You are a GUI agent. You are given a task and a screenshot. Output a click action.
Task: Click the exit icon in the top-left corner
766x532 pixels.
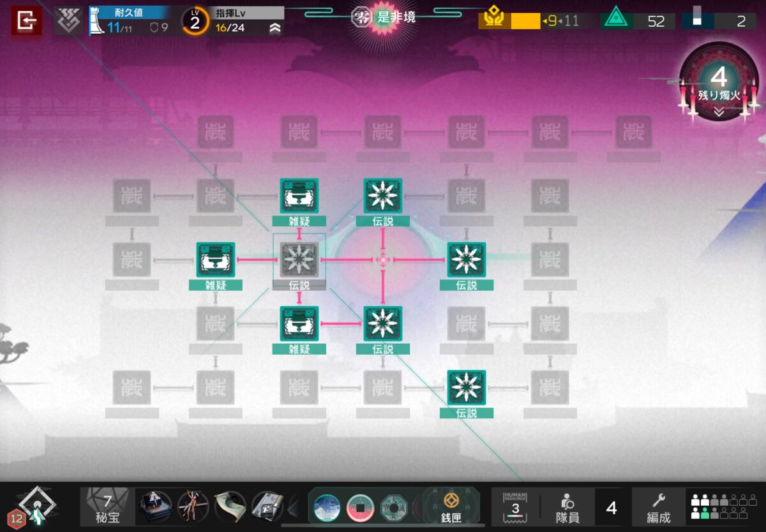(26, 21)
